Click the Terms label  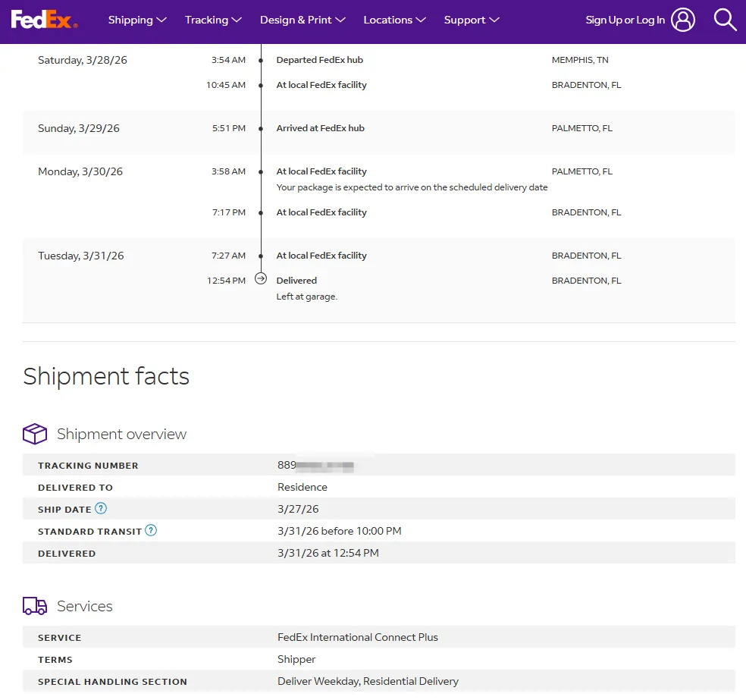point(55,660)
